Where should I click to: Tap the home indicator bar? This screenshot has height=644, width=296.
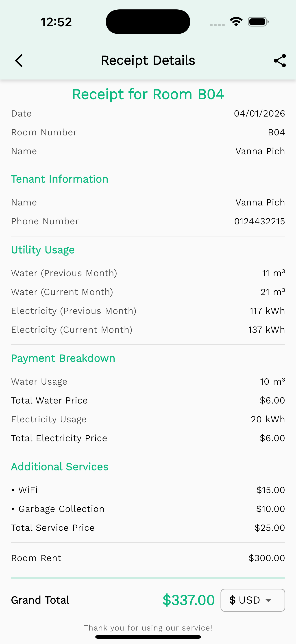148,637
